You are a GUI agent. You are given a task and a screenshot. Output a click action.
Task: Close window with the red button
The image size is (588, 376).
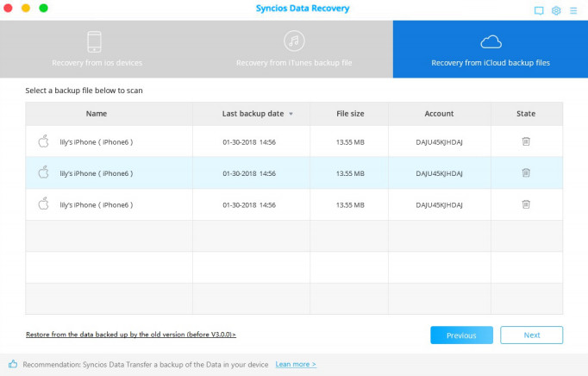[x=8, y=8]
